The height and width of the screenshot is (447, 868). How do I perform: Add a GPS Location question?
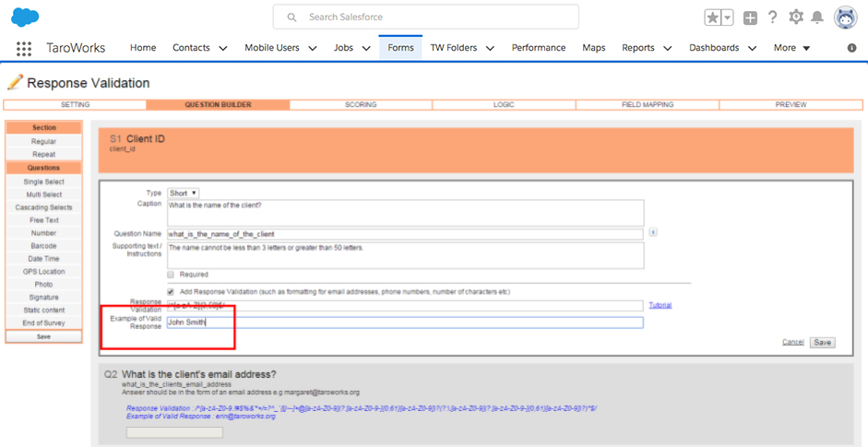point(43,272)
